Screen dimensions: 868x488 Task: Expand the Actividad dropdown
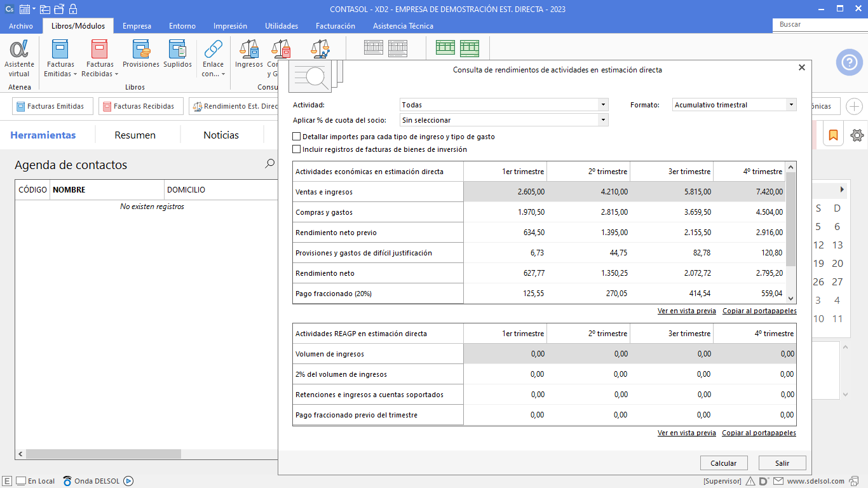[x=602, y=105]
